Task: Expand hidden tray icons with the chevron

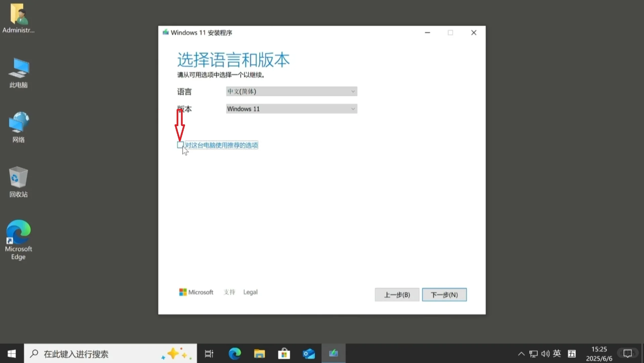Action: [521, 353]
